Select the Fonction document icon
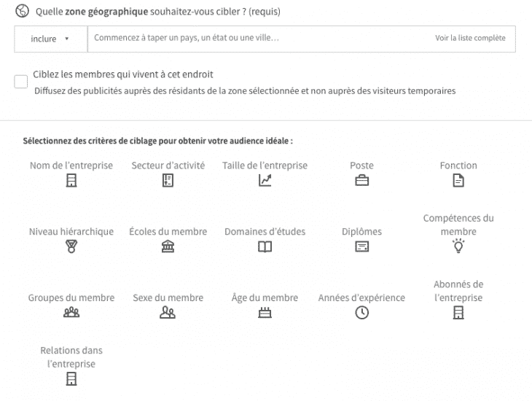The height and width of the screenshot is (401, 532). click(458, 181)
